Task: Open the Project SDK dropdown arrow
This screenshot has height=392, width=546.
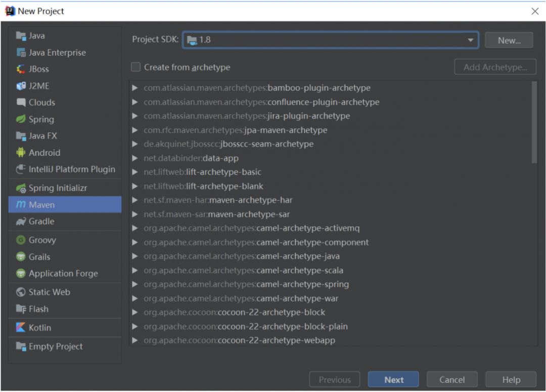Action: coord(471,40)
